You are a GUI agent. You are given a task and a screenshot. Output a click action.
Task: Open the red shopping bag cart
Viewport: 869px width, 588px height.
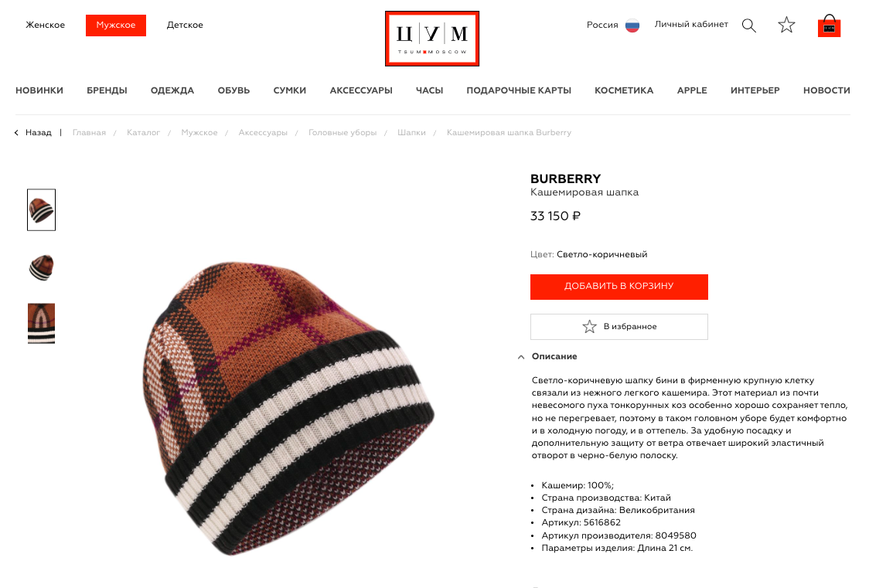[829, 25]
